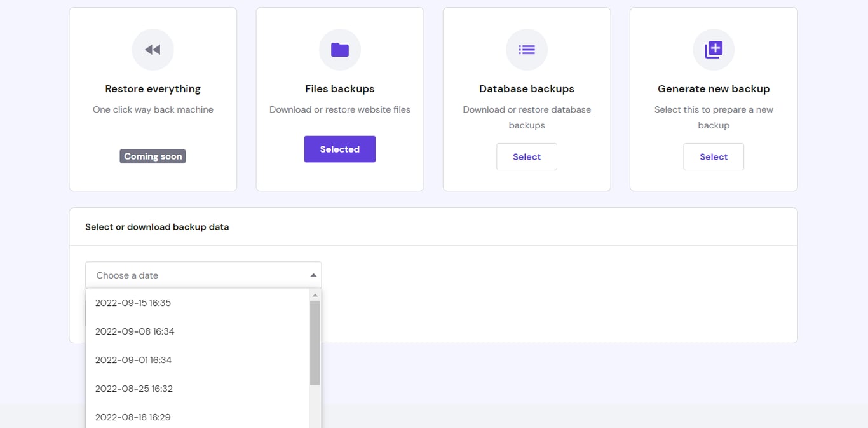This screenshot has height=428, width=868.
Task: Click the Select or download backup data heading
Action: click(157, 226)
